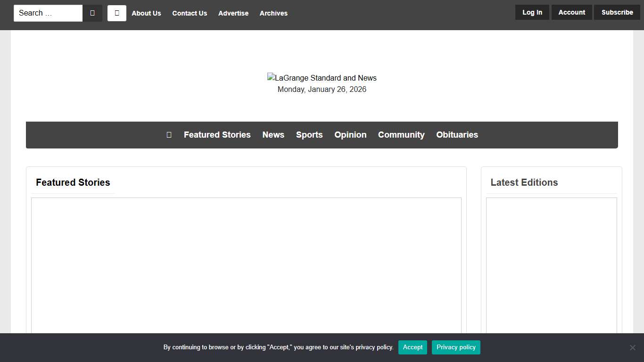Select the Community menu item
Viewport: 644px width, 362px height.
401,135
